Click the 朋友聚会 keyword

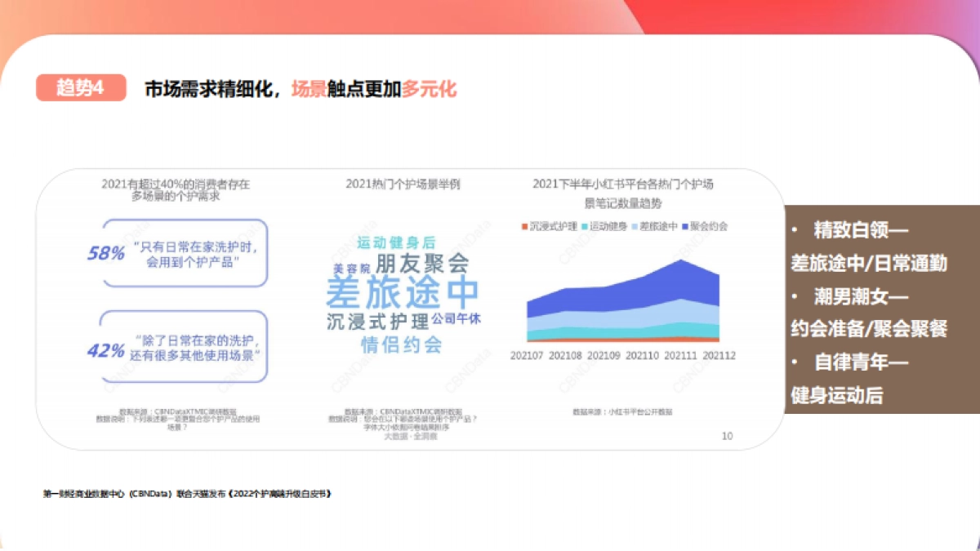421,264
